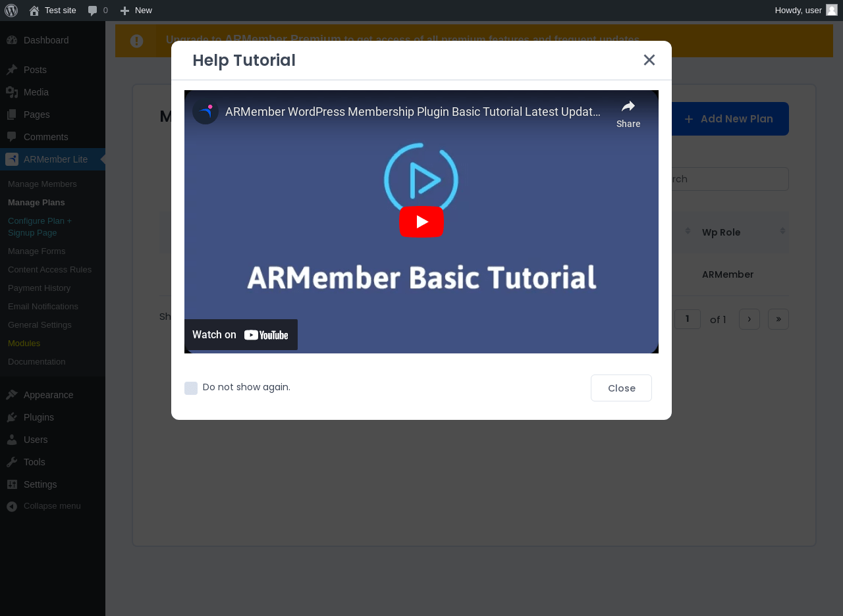843x616 pixels.
Task: Open Plugins menu in sidebar
Action: coord(53,417)
